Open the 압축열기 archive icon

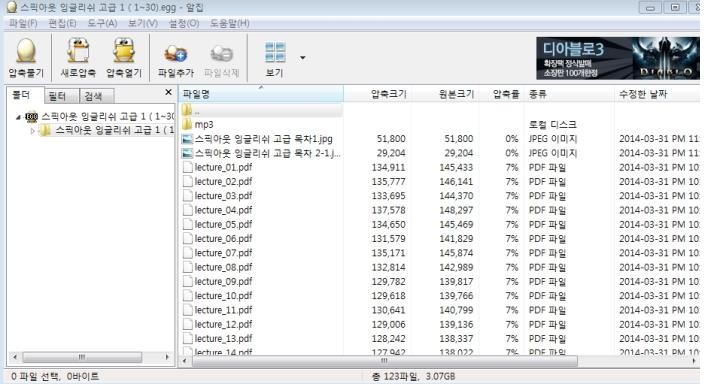(x=124, y=51)
